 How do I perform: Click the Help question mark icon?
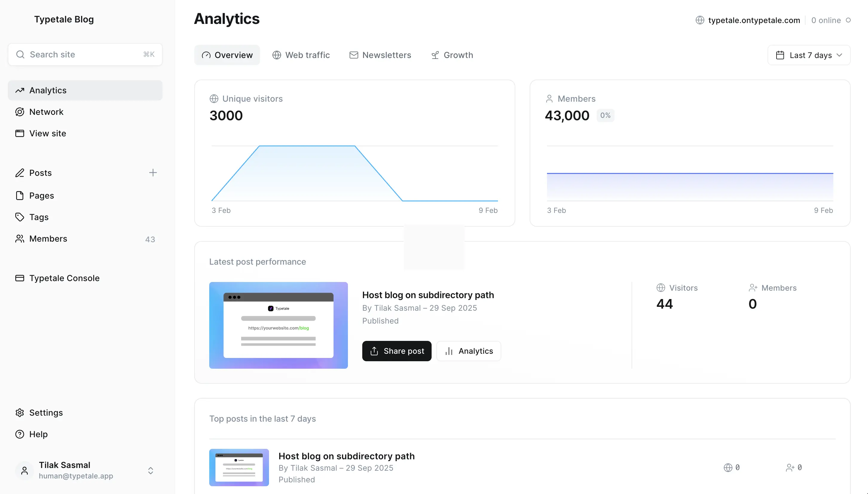tap(20, 434)
